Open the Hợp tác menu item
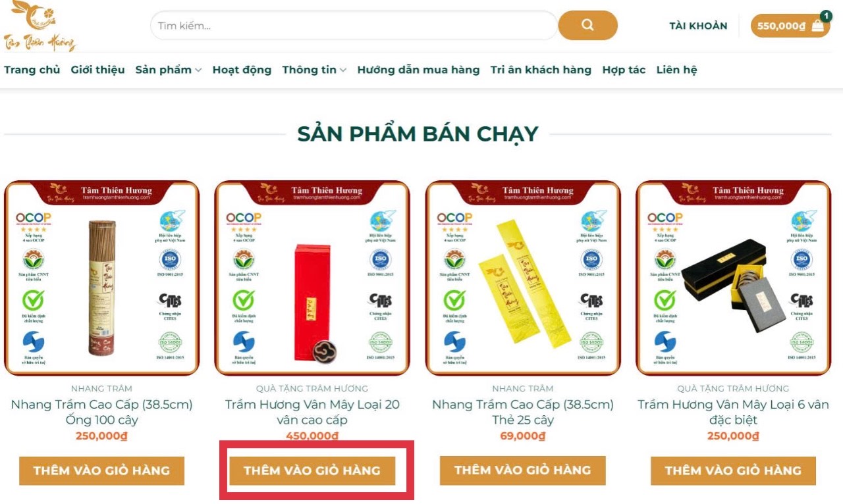 (x=624, y=70)
